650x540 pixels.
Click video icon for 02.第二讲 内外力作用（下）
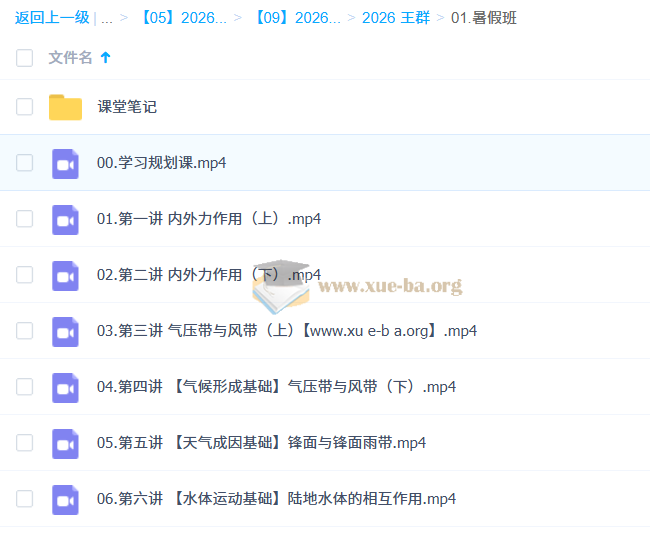click(65, 276)
